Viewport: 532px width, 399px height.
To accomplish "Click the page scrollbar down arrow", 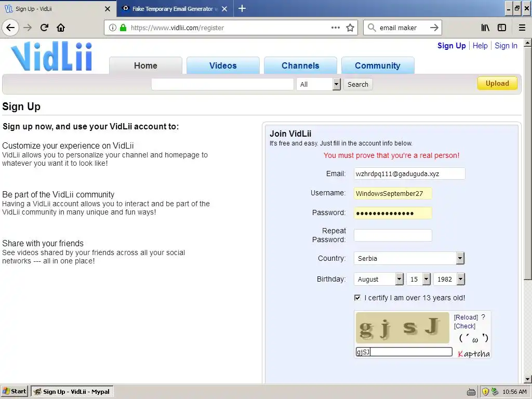I will (x=527, y=379).
